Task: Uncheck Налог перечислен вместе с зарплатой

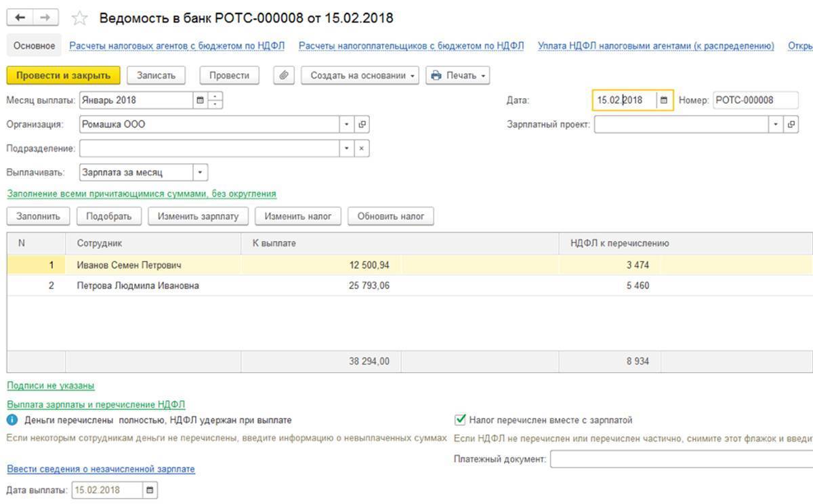Action: point(461,420)
